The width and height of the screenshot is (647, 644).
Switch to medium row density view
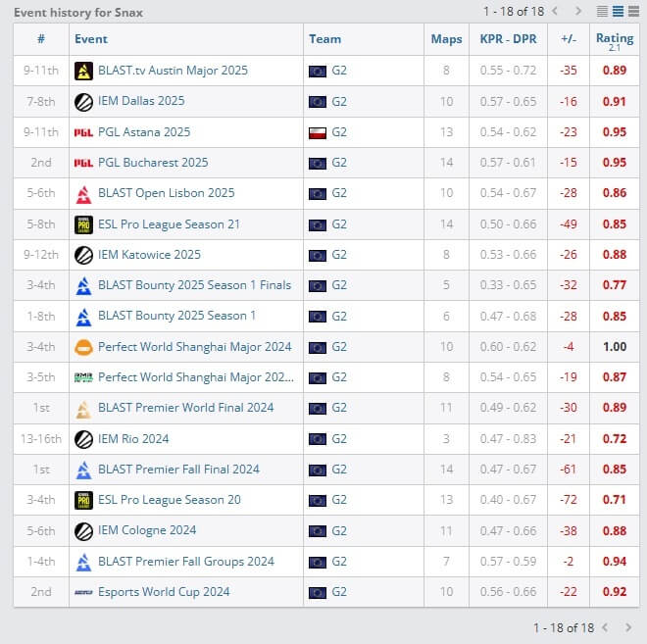(x=618, y=11)
